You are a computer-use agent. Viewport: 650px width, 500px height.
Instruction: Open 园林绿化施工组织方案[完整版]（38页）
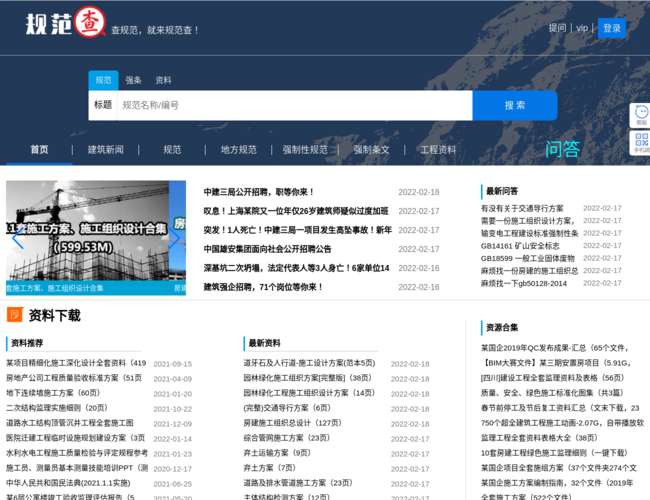pos(308,378)
